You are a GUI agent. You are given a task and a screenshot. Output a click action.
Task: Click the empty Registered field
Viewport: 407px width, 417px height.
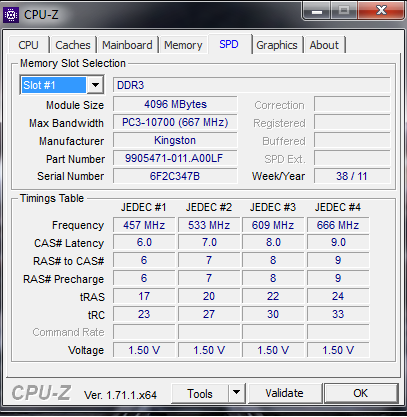click(352, 122)
